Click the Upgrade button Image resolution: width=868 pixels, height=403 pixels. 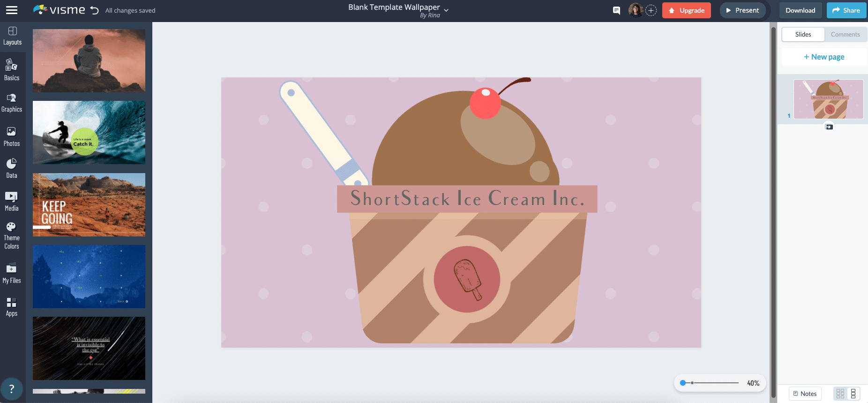click(686, 10)
